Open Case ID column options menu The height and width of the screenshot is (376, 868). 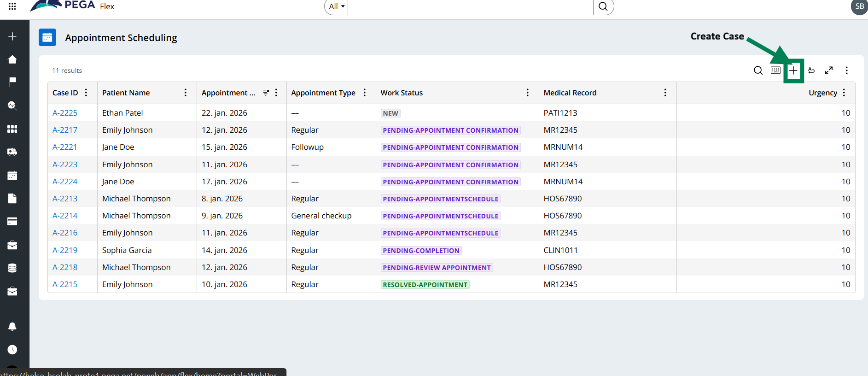click(86, 93)
